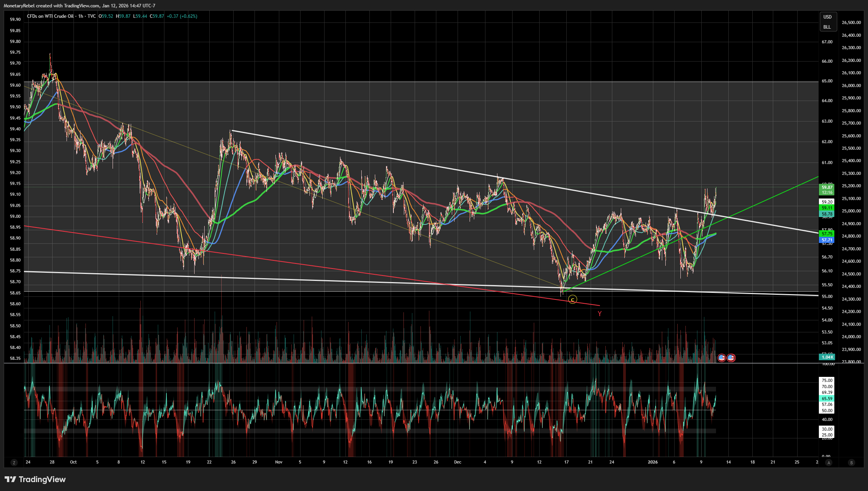Click the second US flag economic event icon
The image size is (868, 491).
(x=731, y=358)
